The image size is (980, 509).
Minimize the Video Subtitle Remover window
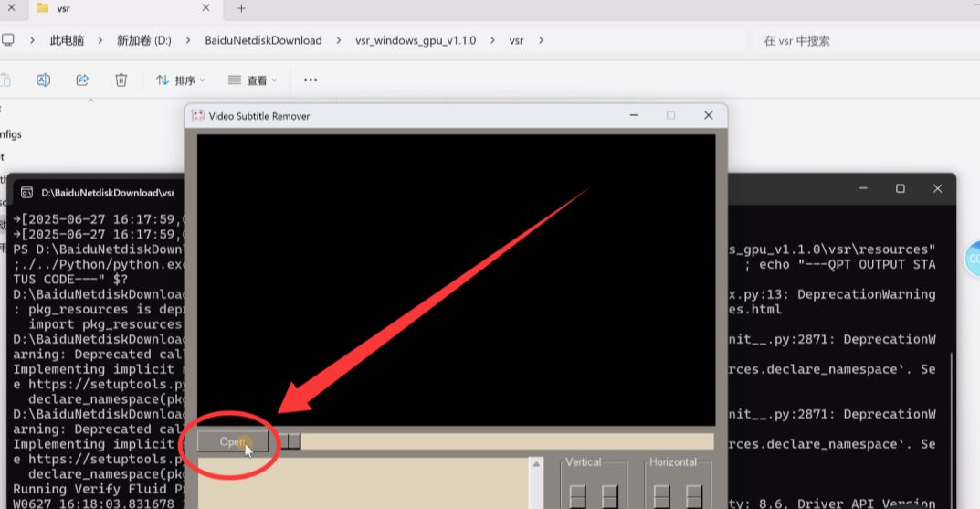(634, 115)
